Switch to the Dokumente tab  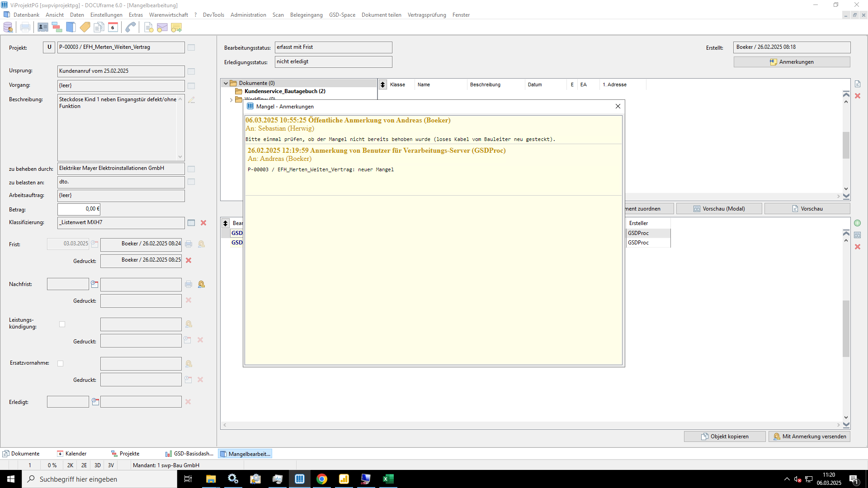21,454
